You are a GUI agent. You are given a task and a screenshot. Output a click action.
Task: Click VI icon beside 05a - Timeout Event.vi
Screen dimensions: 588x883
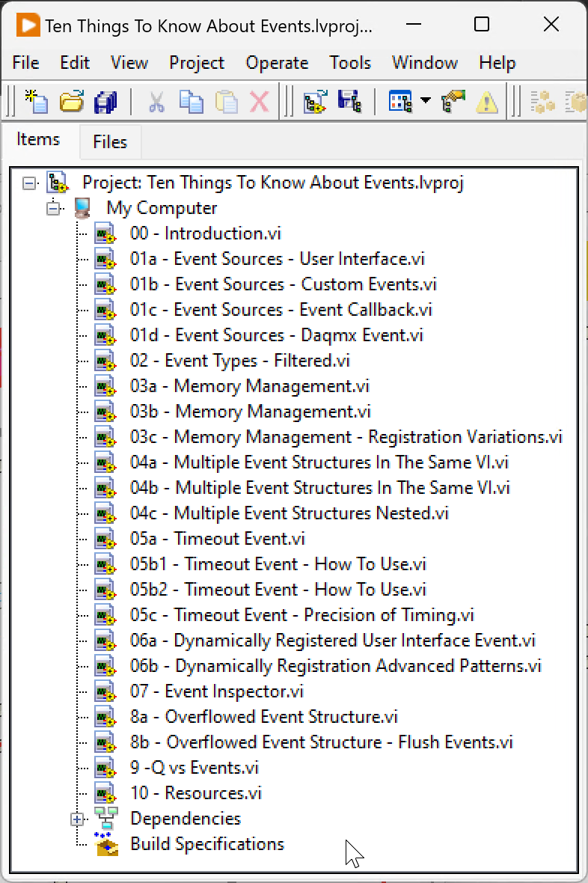click(105, 539)
